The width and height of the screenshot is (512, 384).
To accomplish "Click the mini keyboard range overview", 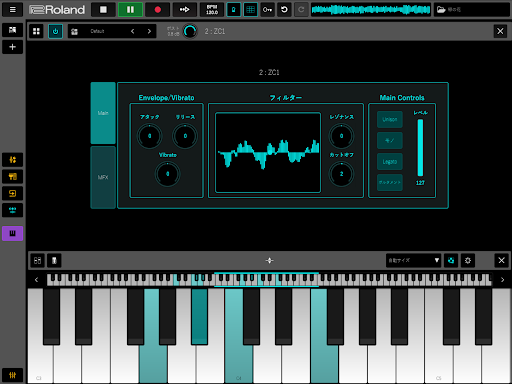I will 269,280.
